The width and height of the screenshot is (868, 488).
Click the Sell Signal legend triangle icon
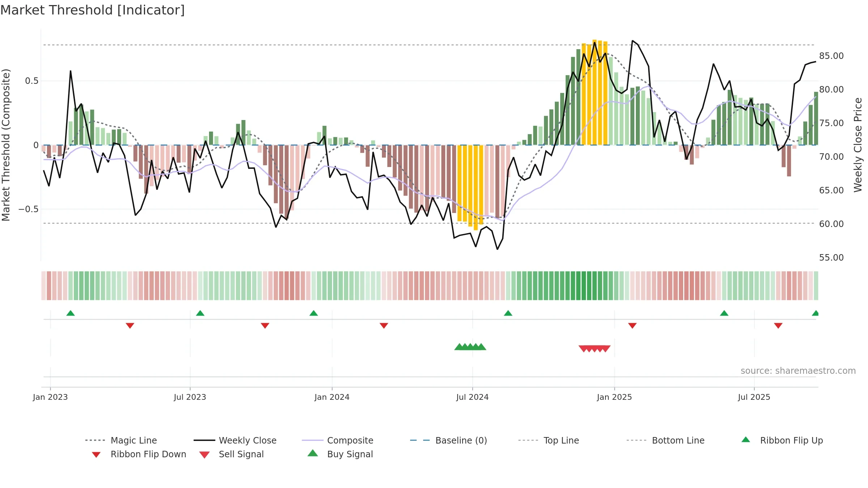pyautogui.click(x=204, y=455)
